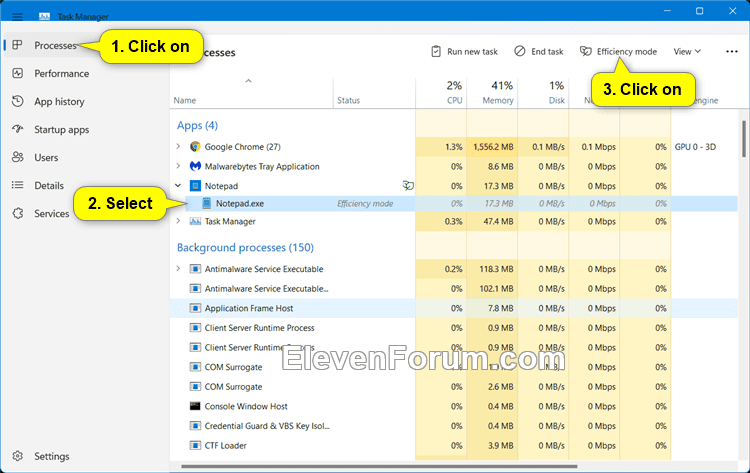Open the App history page

click(59, 101)
